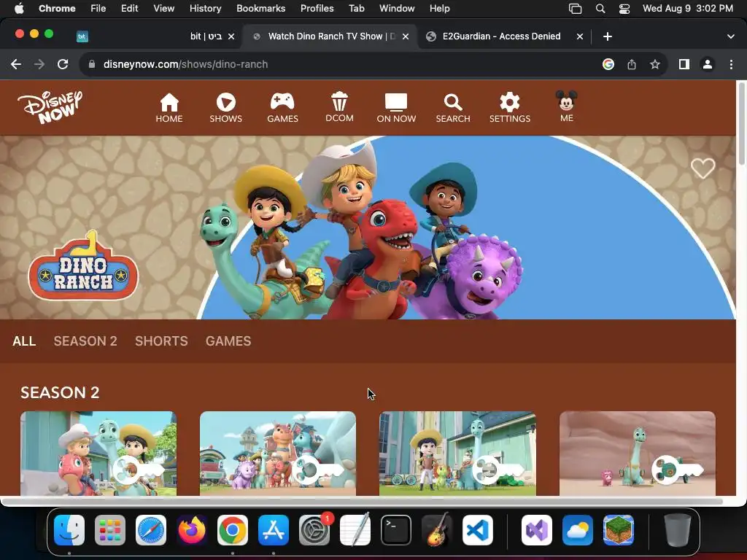View site lock information
Image resolution: width=747 pixels, height=560 pixels.
[x=92, y=64]
